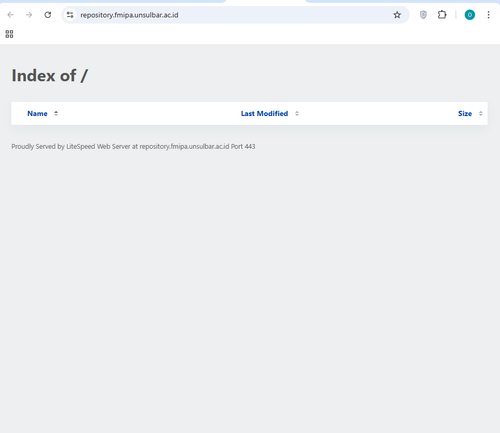Click the sort arrows beside Name

coord(56,114)
